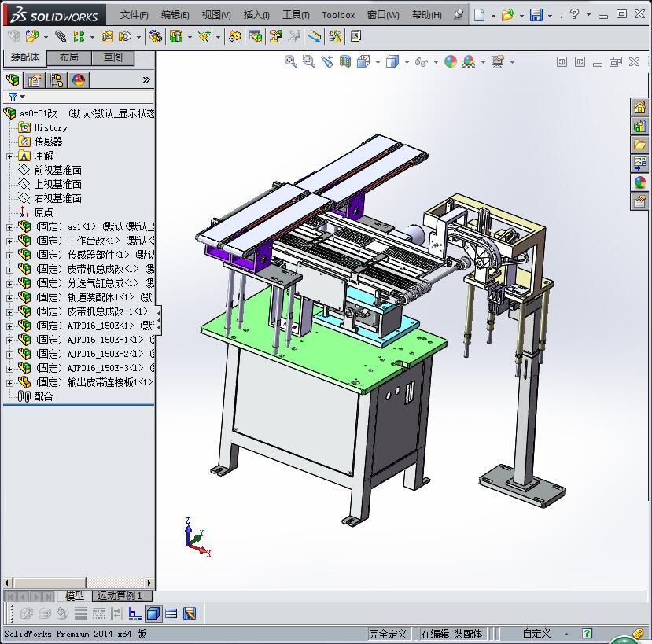Image resolution: width=652 pixels, height=644 pixels.
Task: Open SolidWorks Resources home icon in task pane
Action: coord(639,107)
